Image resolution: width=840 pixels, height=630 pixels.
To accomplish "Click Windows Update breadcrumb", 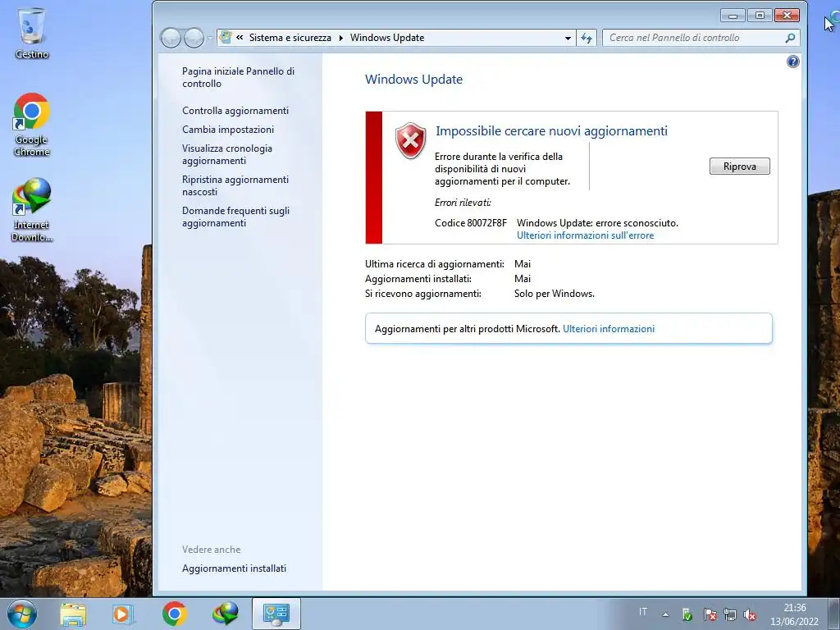I will coord(387,38).
